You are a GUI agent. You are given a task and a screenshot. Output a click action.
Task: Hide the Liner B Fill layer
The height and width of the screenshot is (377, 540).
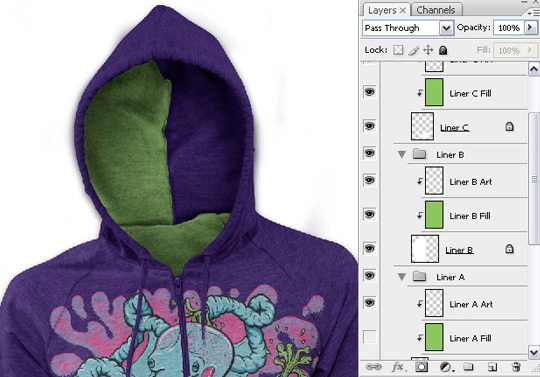370,214
